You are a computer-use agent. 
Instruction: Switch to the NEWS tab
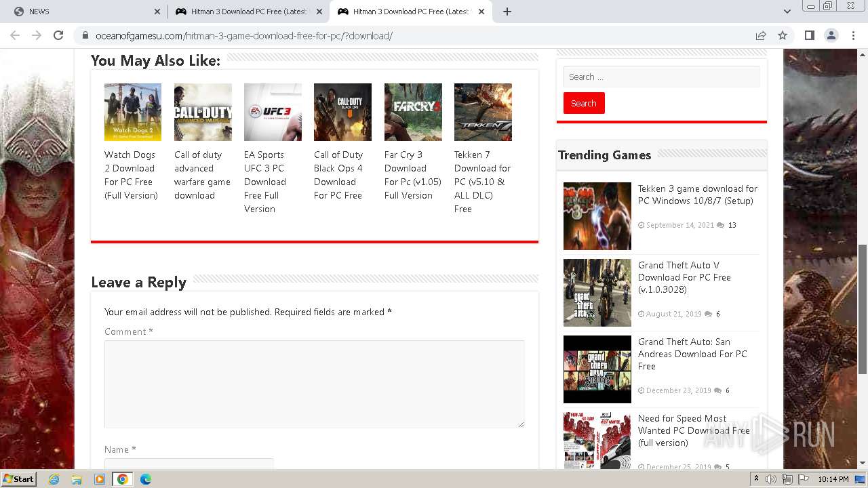tap(85, 12)
